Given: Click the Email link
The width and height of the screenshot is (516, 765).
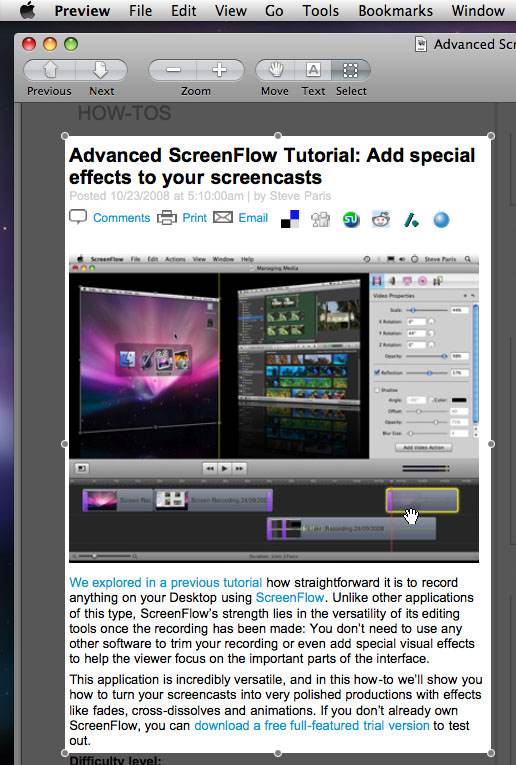Looking at the screenshot, I should [253, 218].
